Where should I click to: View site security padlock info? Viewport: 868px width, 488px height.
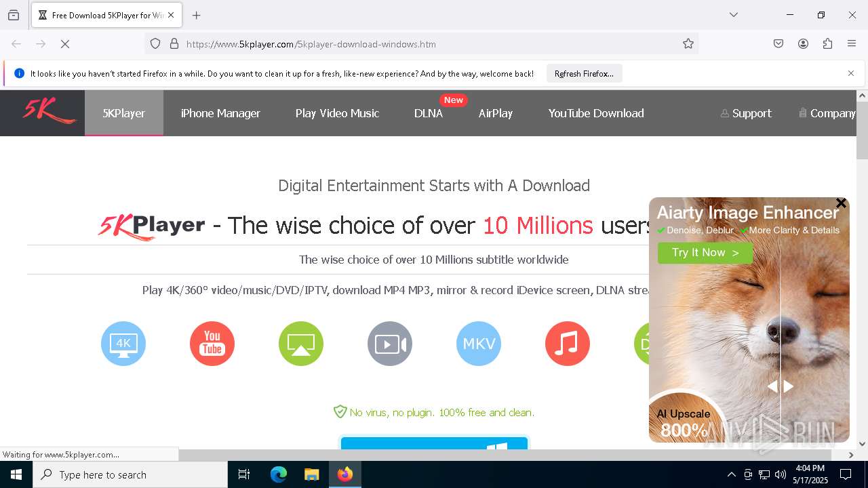(x=174, y=44)
